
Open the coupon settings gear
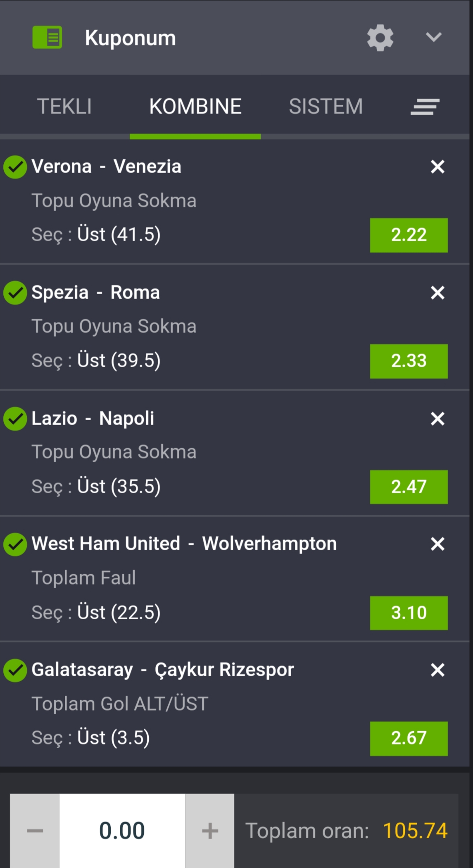pyautogui.click(x=380, y=38)
